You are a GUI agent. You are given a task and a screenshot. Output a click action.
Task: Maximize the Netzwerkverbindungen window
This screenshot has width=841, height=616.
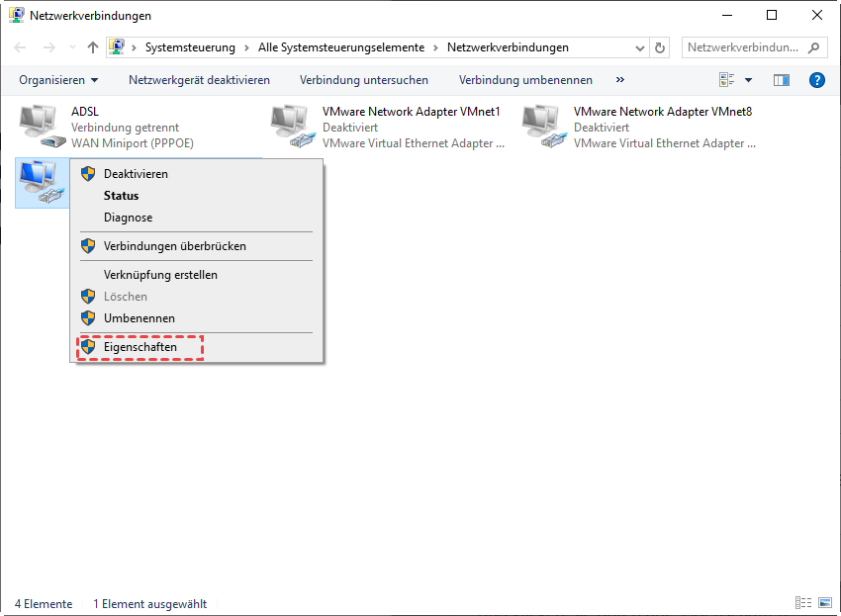tap(772, 15)
